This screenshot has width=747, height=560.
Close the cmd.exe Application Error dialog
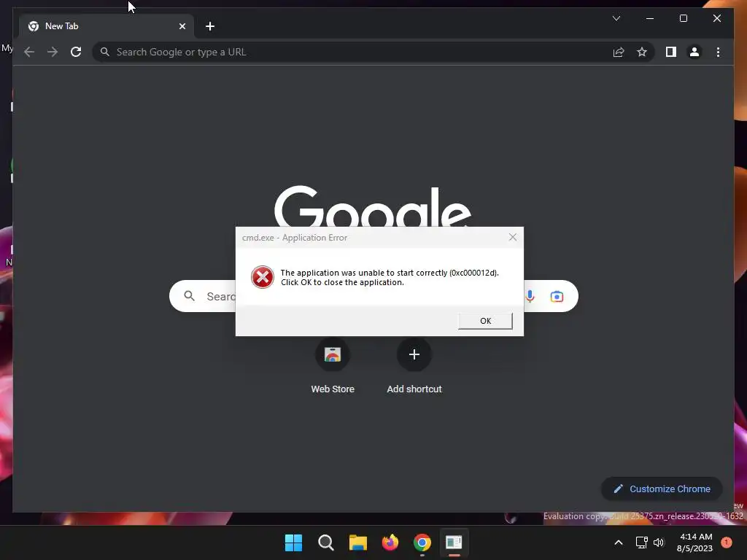pyautogui.click(x=513, y=237)
